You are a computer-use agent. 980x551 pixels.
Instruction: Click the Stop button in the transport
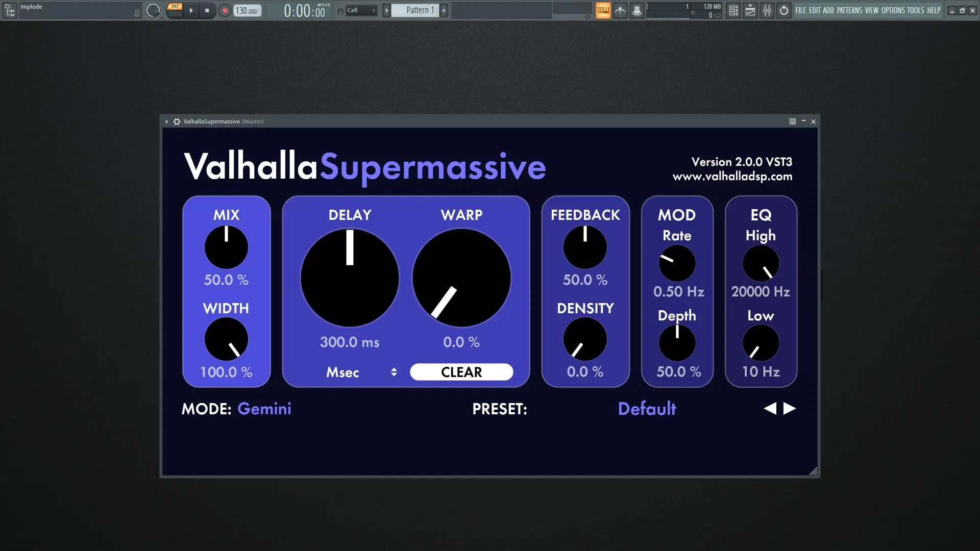(x=207, y=10)
